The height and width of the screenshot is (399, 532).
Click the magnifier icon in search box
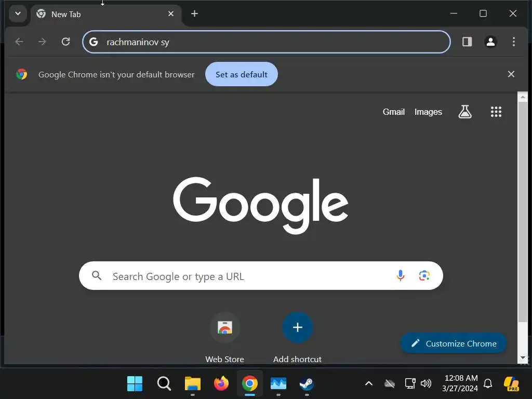coord(97,275)
